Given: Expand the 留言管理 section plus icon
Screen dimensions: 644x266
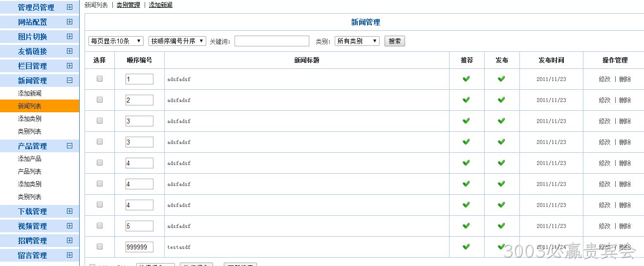Looking at the screenshot, I should pos(69,255).
